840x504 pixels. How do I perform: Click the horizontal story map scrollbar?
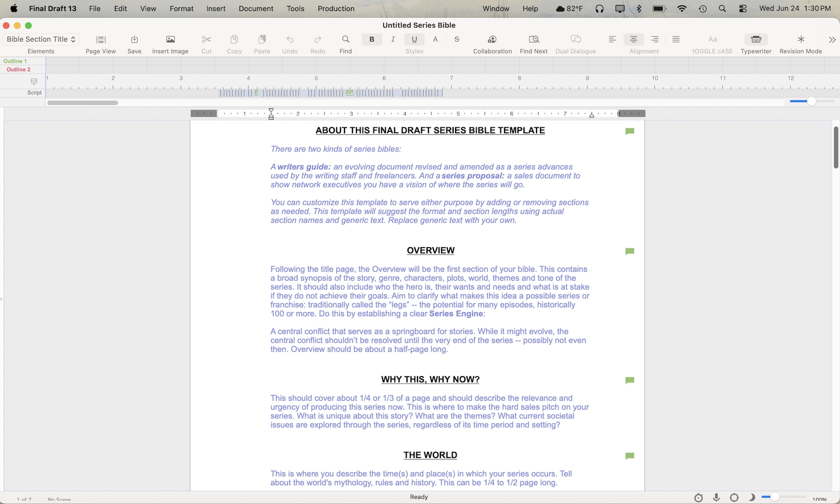pos(82,103)
